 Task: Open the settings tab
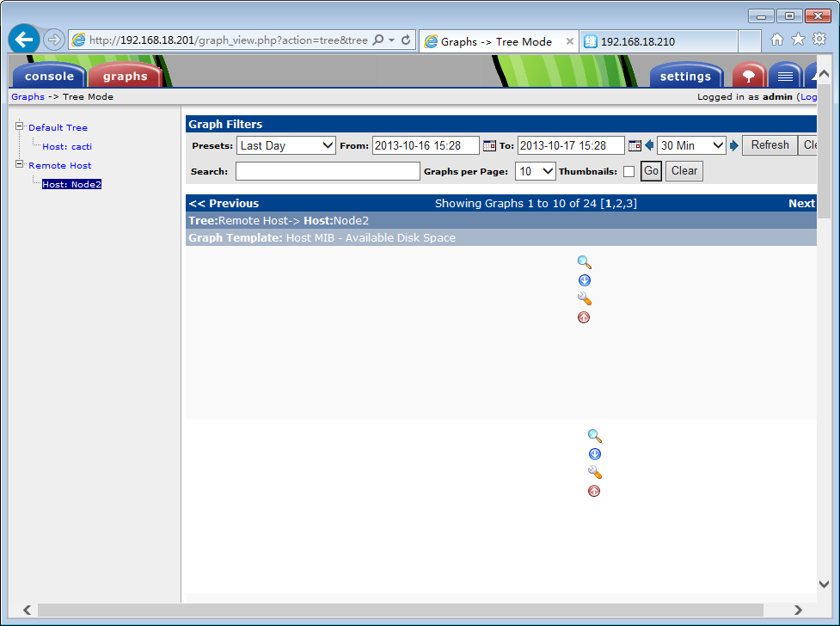click(685, 77)
